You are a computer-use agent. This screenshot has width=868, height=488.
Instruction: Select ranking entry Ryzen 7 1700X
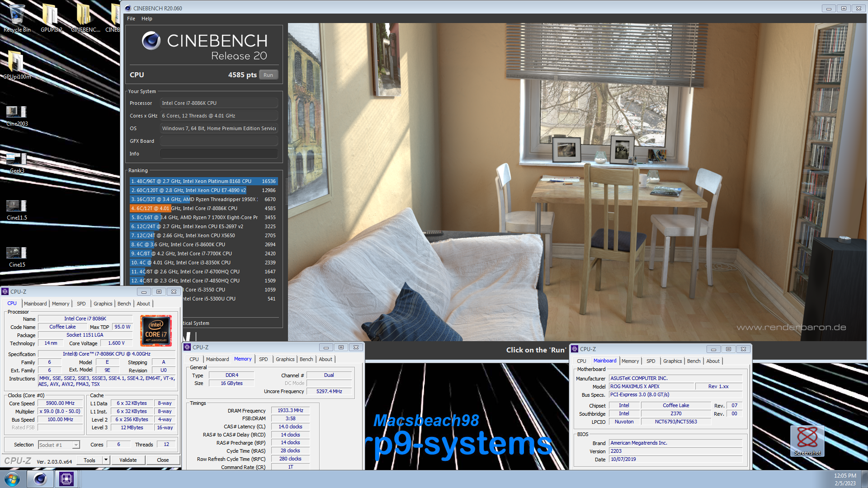pos(203,217)
